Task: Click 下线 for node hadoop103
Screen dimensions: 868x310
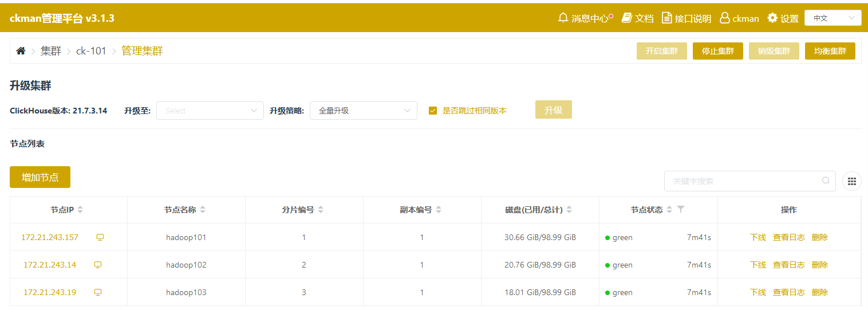Action: click(x=758, y=292)
